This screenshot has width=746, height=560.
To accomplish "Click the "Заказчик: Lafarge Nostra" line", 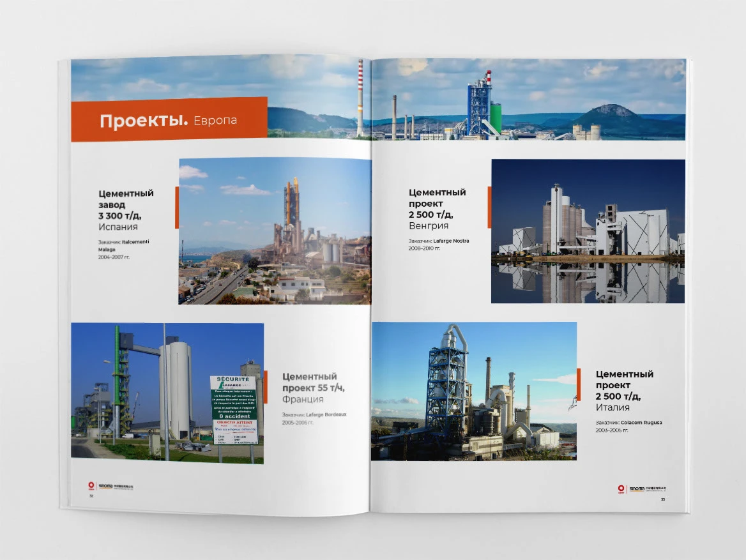I will click(x=439, y=241).
